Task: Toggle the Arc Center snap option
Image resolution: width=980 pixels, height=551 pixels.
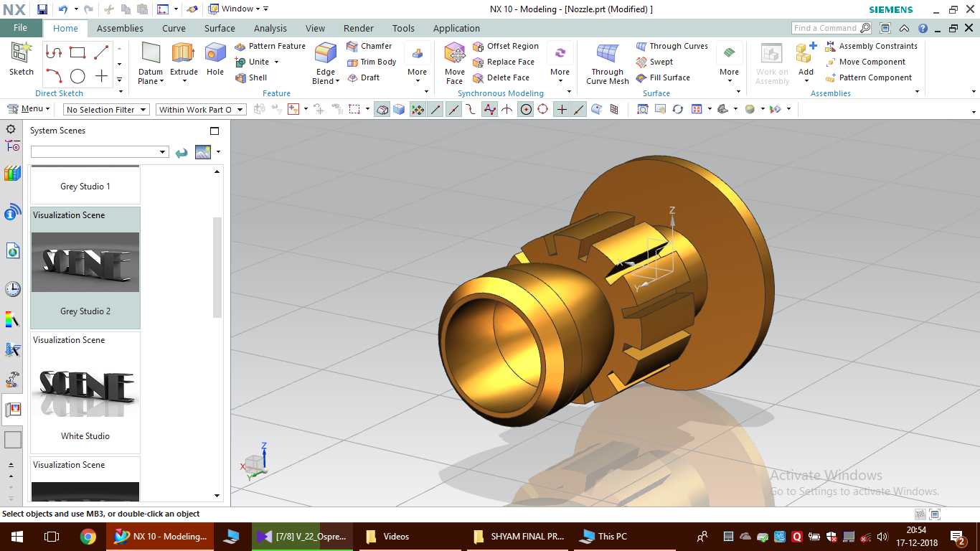Action: click(x=526, y=109)
